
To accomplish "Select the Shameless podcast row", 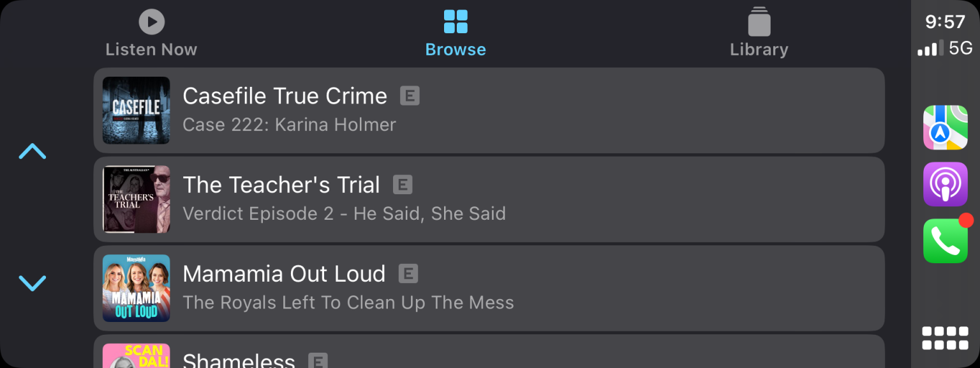I will click(x=489, y=353).
